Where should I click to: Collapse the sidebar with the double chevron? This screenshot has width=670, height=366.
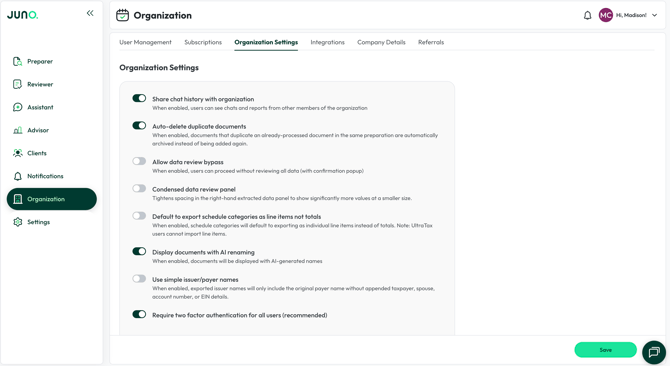(90, 13)
